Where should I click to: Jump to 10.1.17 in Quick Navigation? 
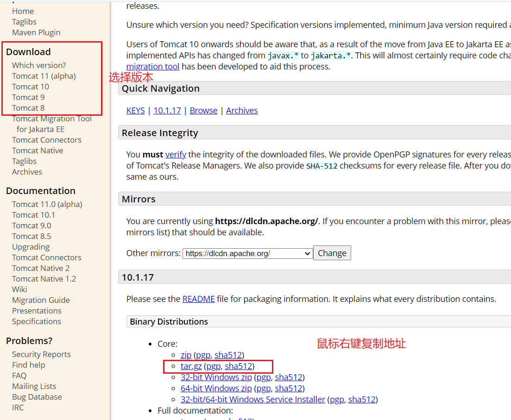pyautogui.click(x=167, y=111)
